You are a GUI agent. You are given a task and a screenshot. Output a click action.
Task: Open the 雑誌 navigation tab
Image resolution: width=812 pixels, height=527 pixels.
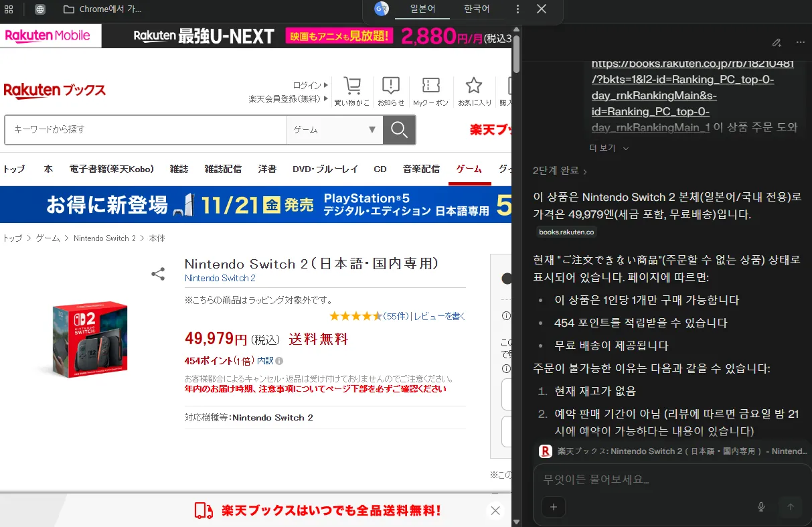click(x=179, y=169)
